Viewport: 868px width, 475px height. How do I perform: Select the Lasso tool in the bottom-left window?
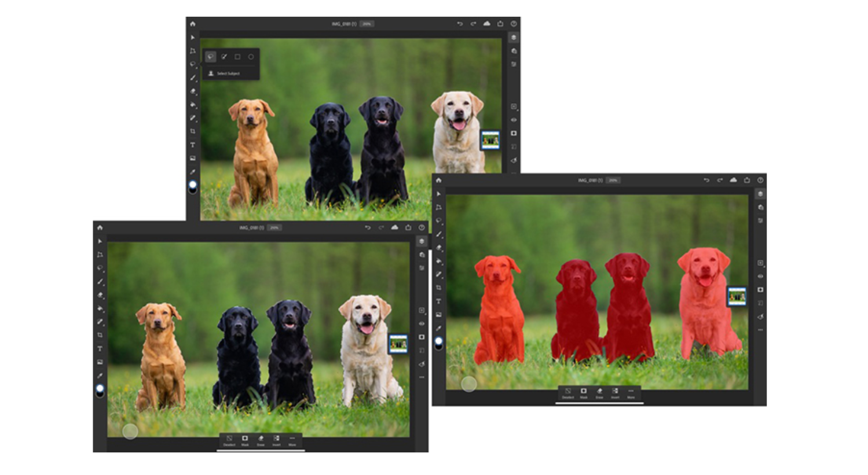[100, 268]
